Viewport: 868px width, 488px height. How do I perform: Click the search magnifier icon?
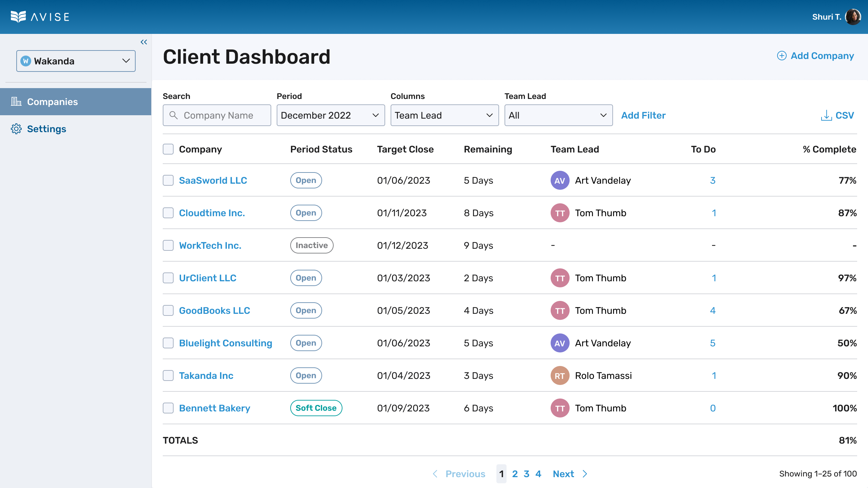coord(174,115)
